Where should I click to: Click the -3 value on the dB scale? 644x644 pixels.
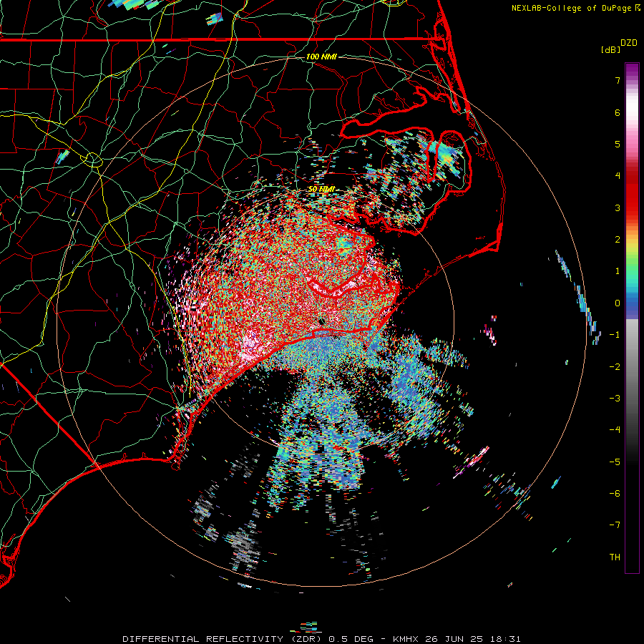(x=615, y=399)
